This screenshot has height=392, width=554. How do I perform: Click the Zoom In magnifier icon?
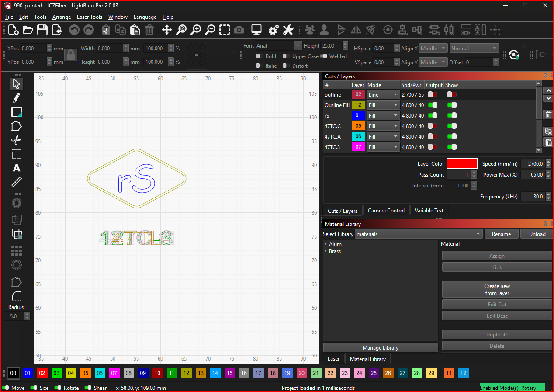coord(196,30)
